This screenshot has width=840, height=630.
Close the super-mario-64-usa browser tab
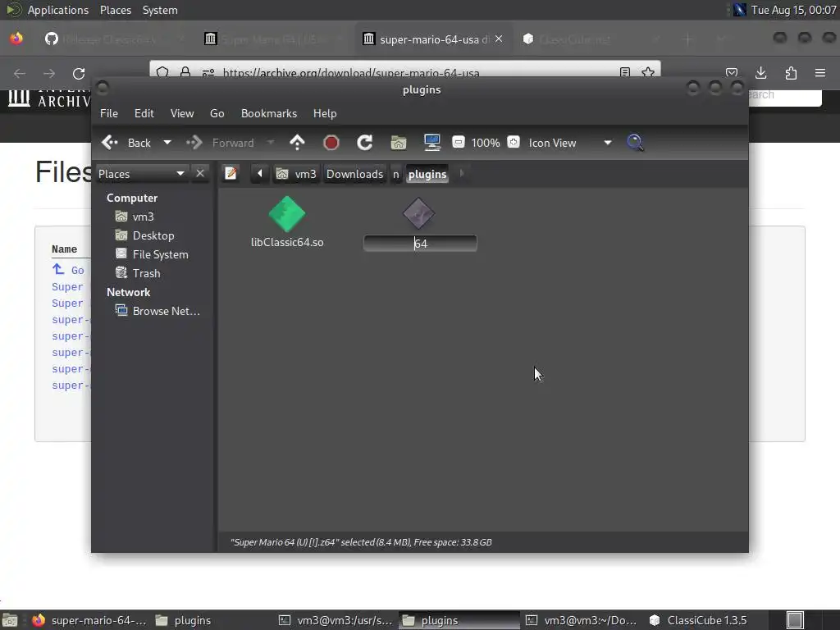point(499,39)
